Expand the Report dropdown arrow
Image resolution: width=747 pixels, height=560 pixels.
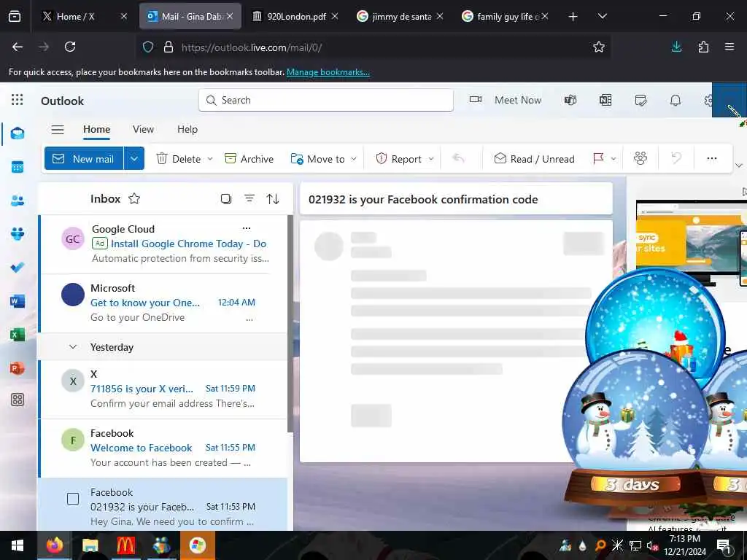(x=431, y=158)
